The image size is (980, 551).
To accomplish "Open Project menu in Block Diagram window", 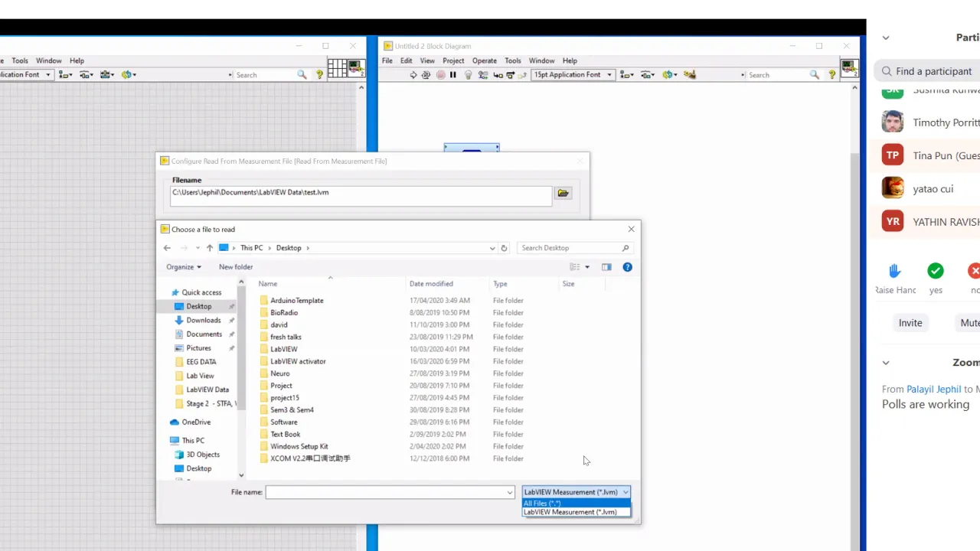I will (453, 60).
